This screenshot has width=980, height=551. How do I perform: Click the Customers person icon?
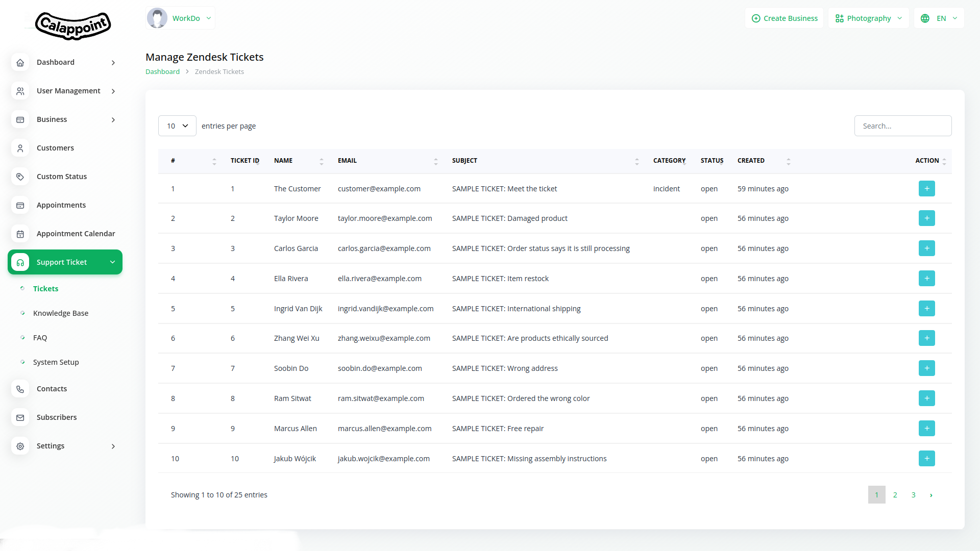coord(20,148)
